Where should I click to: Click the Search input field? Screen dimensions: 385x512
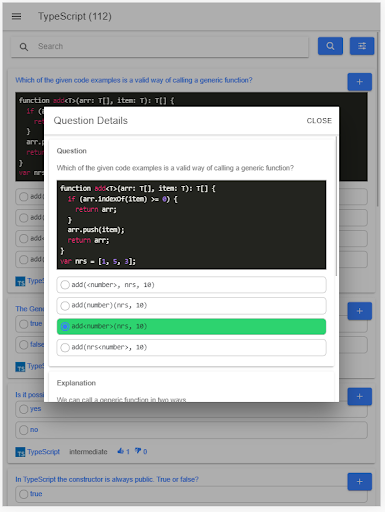[160, 47]
